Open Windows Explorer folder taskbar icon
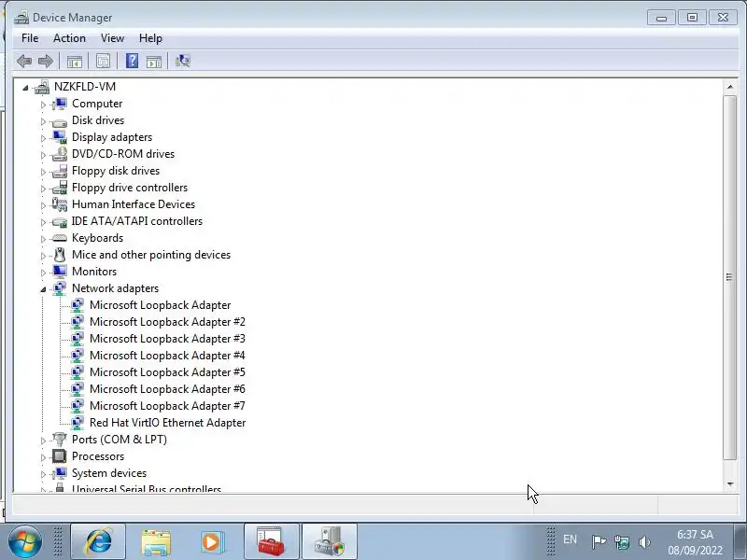747x560 pixels. [x=156, y=542]
